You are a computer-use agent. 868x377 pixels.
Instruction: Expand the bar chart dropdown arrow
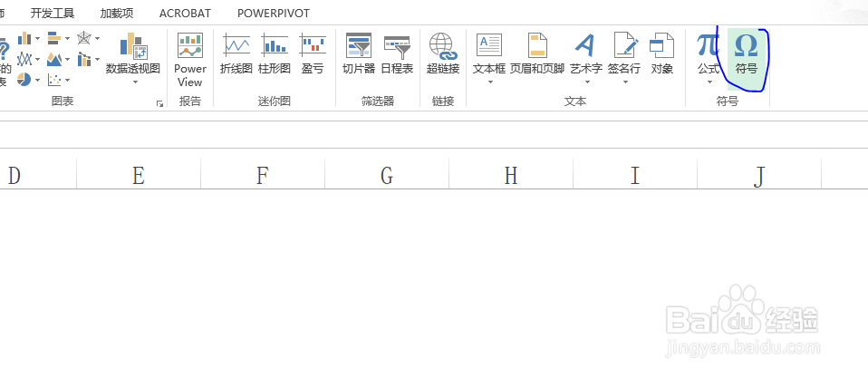[x=67, y=38]
